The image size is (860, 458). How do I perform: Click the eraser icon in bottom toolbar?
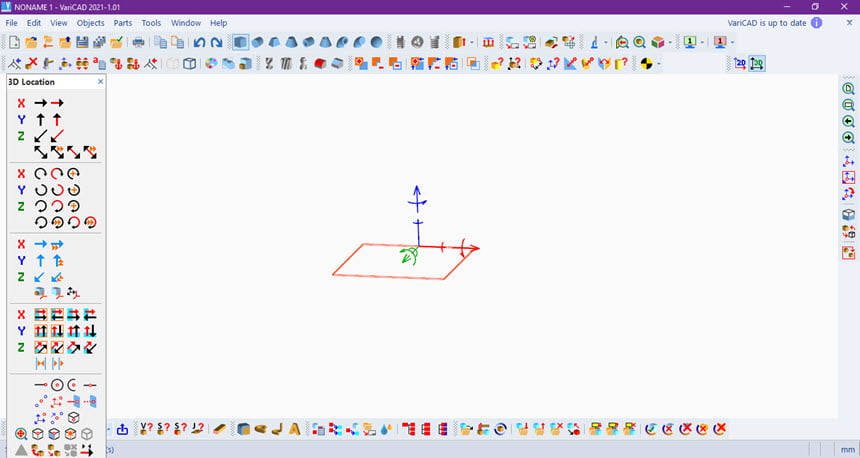[x=219, y=429]
